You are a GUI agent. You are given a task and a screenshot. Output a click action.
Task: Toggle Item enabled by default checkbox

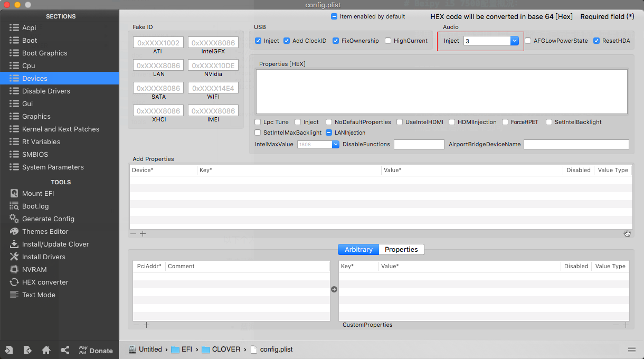coord(334,16)
